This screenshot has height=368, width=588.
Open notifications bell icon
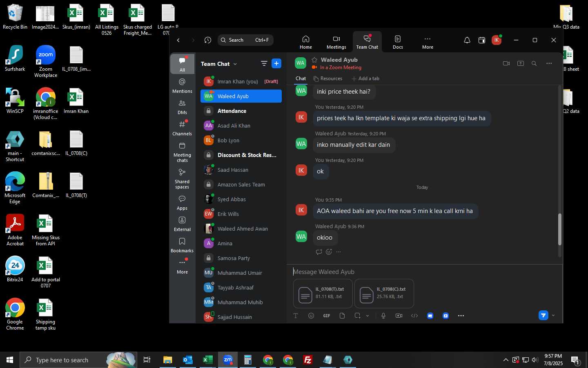click(467, 40)
